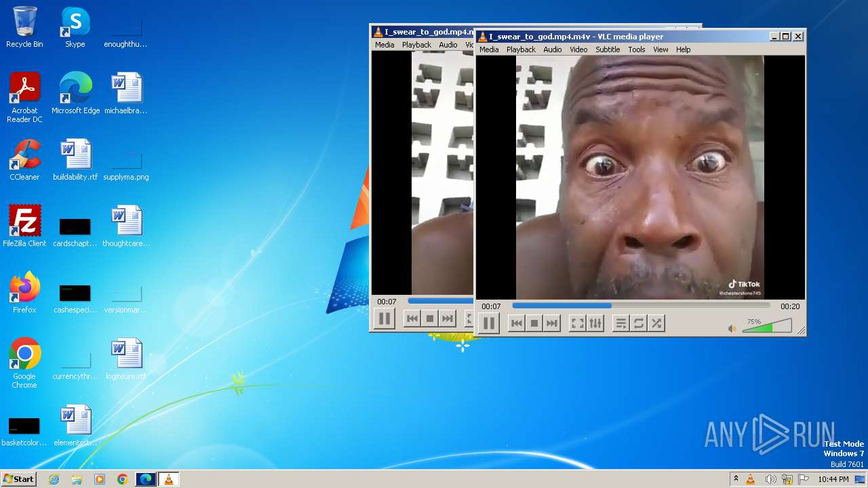
Task: Toggle random shuffle in front VLC window
Action: point(656,323)
